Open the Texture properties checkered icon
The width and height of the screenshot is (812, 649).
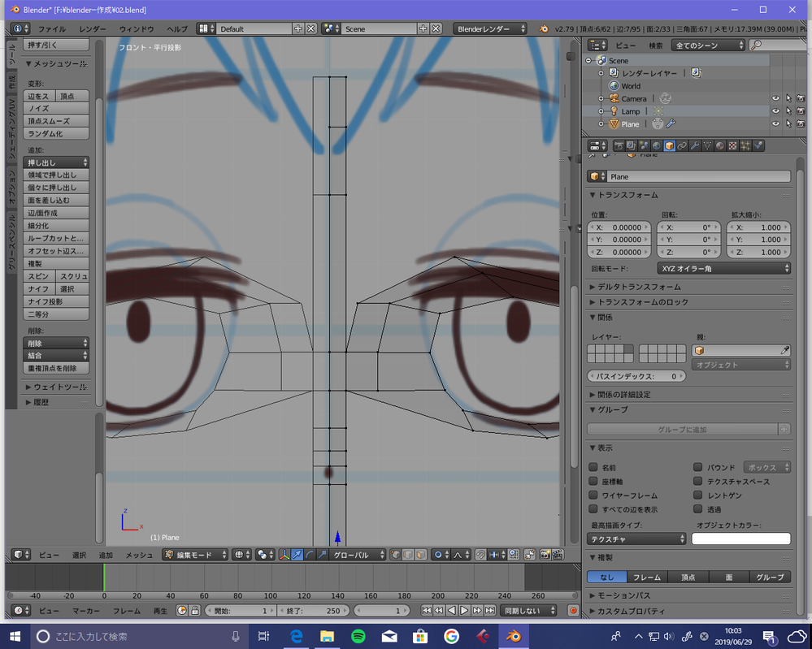[x=733, y=145]
